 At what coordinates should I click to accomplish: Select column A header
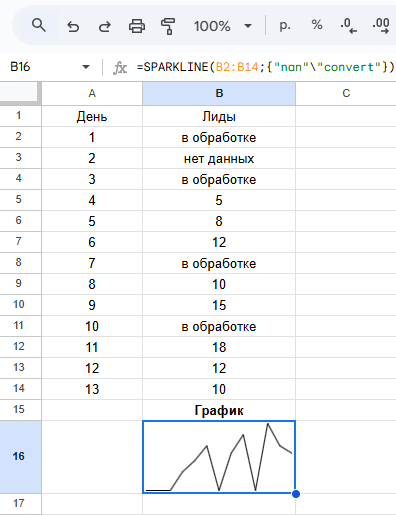pos(92,93)
